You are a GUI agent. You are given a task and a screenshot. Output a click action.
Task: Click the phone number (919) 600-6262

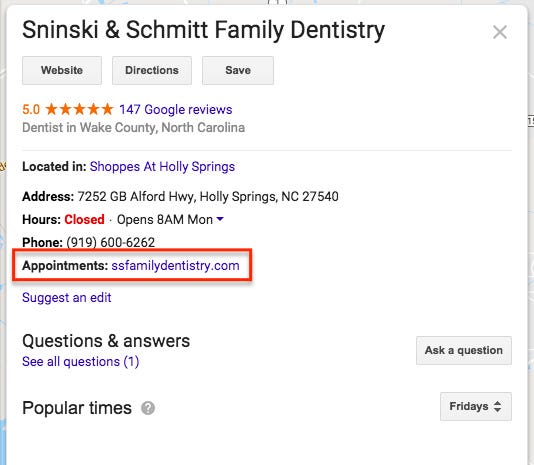tap(111, 242)
